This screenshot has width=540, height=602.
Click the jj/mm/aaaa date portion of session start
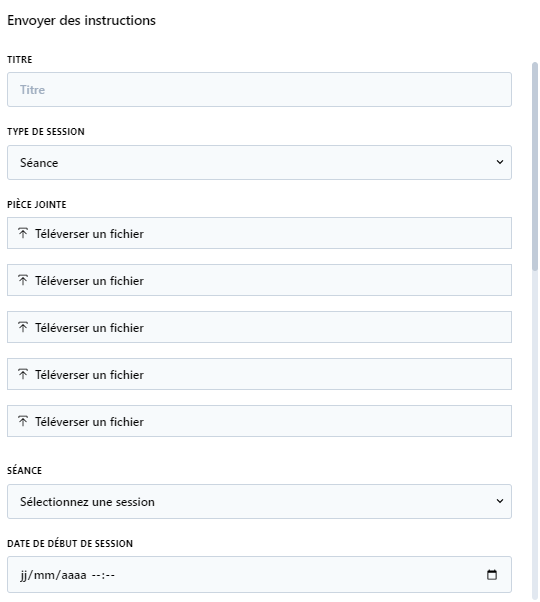(53, 575)
